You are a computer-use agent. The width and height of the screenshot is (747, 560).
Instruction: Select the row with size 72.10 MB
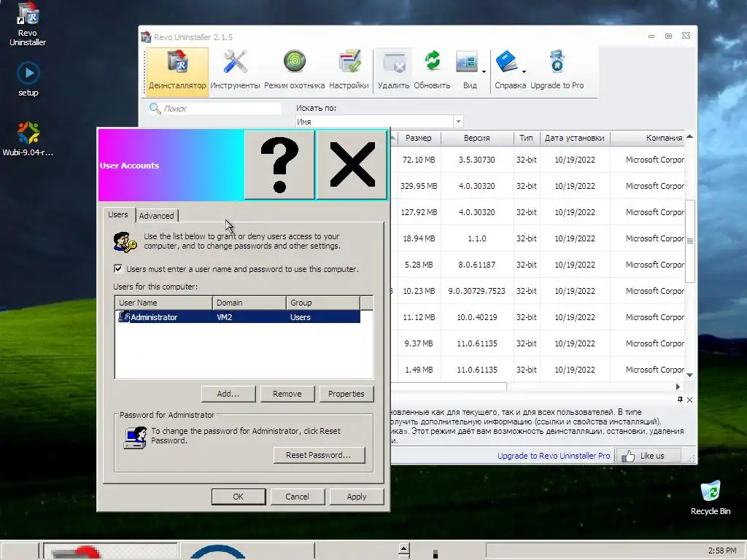(538, 160)
